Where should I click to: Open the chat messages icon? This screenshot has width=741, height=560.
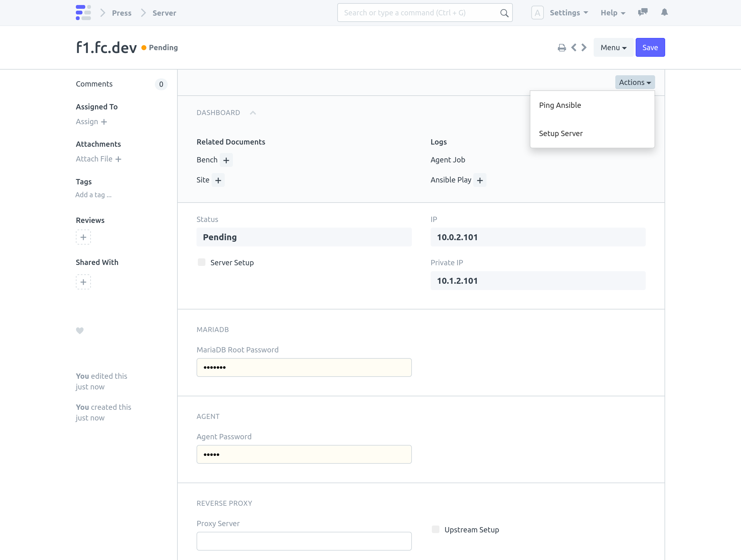[x=642, y=13]
